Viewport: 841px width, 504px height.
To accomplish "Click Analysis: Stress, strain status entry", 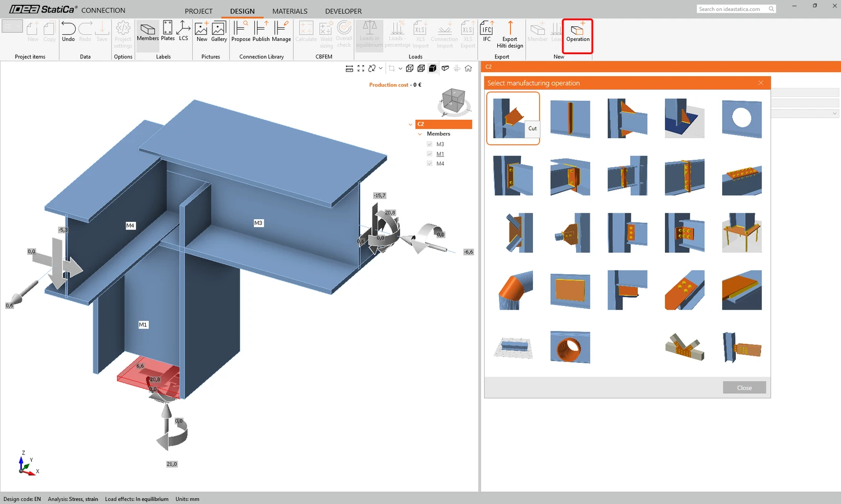I will tap(73, 499).
